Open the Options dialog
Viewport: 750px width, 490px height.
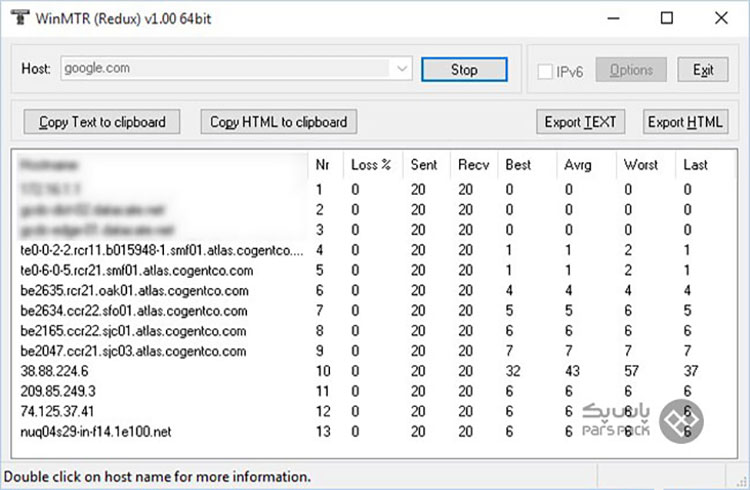(x=631, y=70)
